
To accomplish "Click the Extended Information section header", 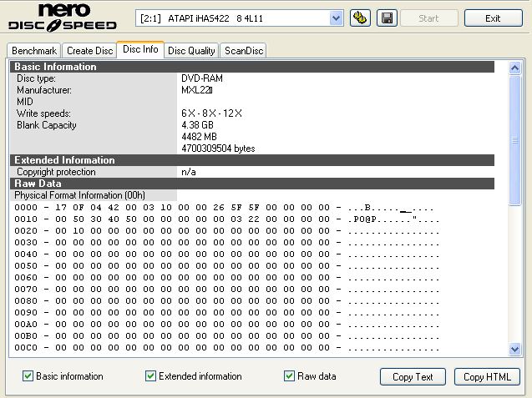I will 252,160.
